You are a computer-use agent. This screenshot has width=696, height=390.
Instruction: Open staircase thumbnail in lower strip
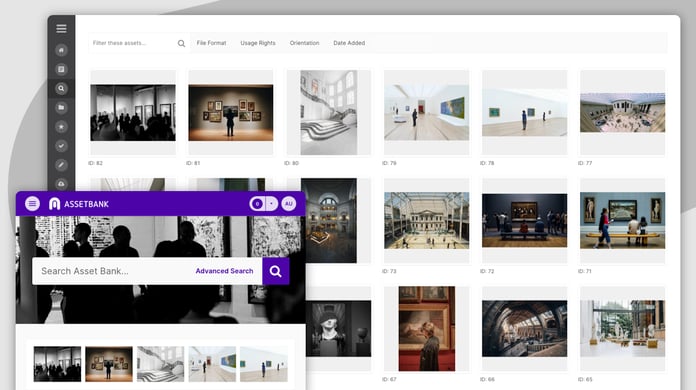click(160, 364)
